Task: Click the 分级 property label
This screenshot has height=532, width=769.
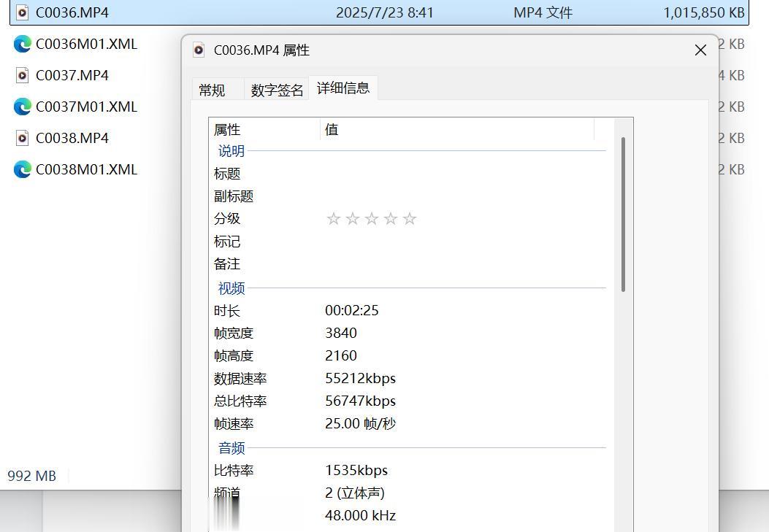Action: [227, 218]
